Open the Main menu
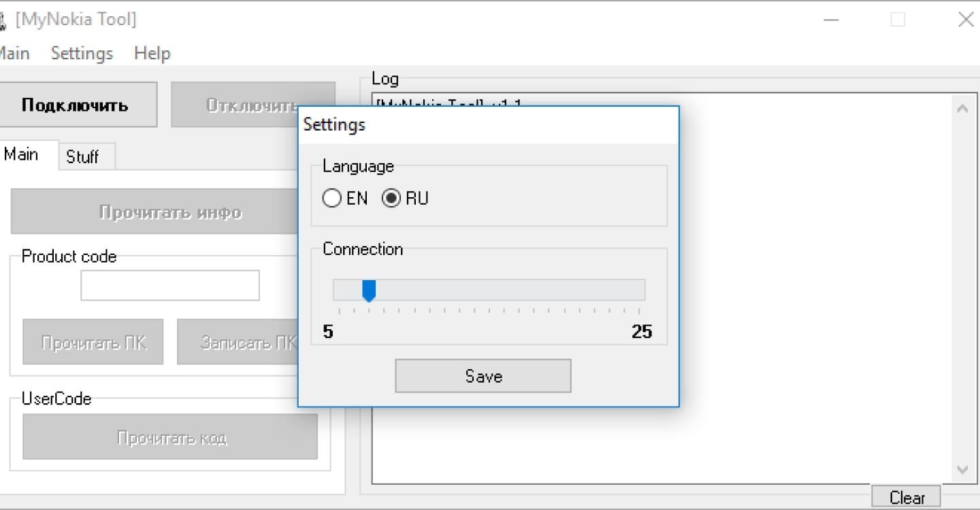This screenshot has width=980, height=510. coord(14,53)
